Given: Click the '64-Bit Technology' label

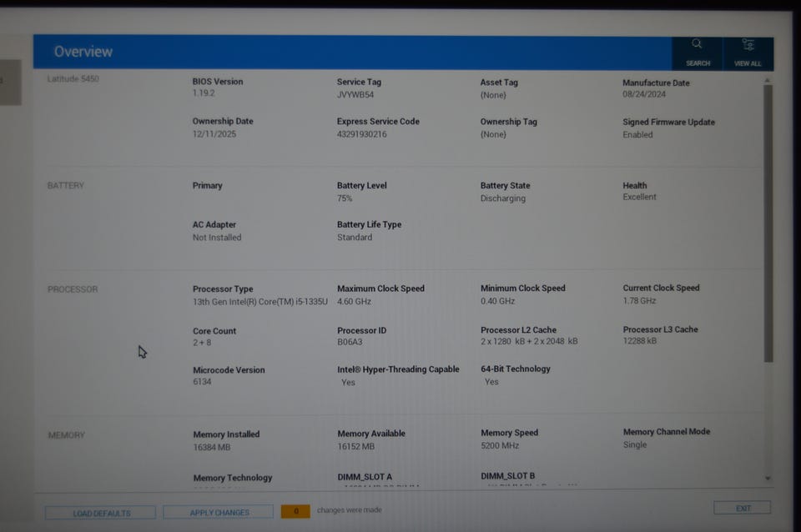Looking at the screenshot, I should click(516, 369).
